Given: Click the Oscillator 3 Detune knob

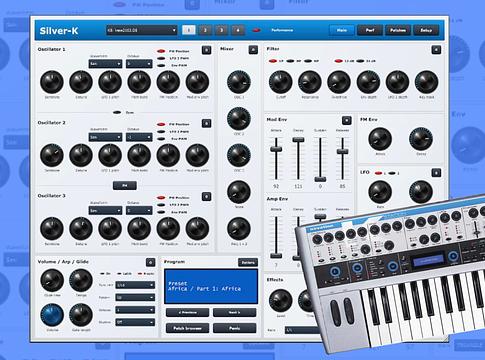Looking at the screenshot, I should pyautogui.click(x=81, y=229).
